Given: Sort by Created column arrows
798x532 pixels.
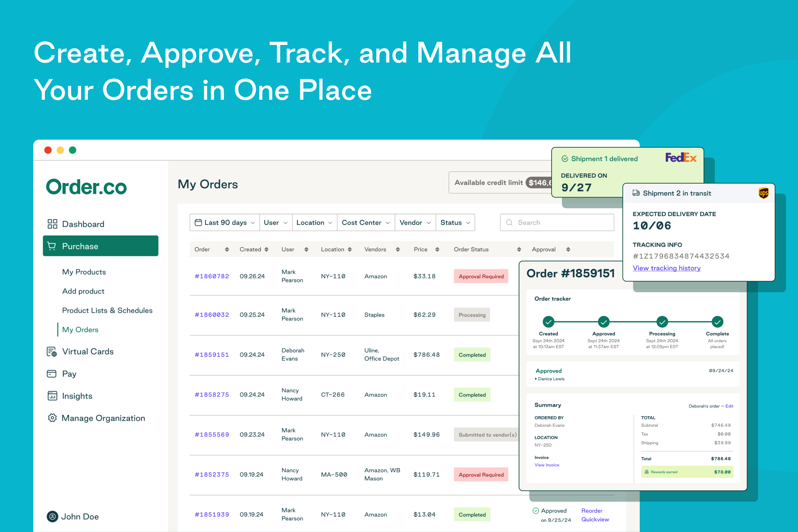Looking at the screenshot, I should (267, 249).
